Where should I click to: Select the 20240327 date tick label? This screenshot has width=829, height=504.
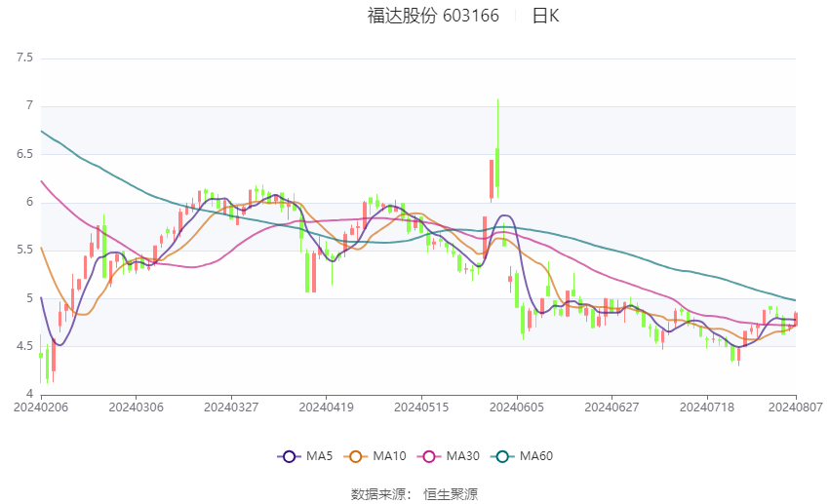[x=231, y=407]
